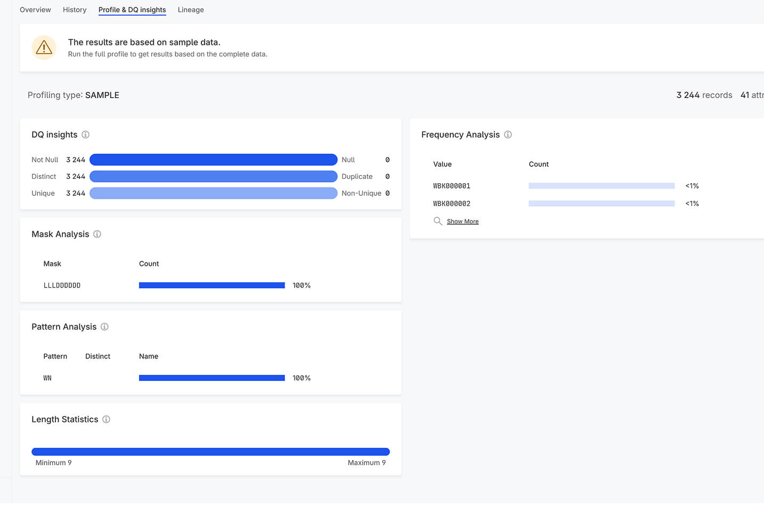Select the Profile & DQ insights tab
Viewport: 764px width, 532px height.
tap(132, 10)
